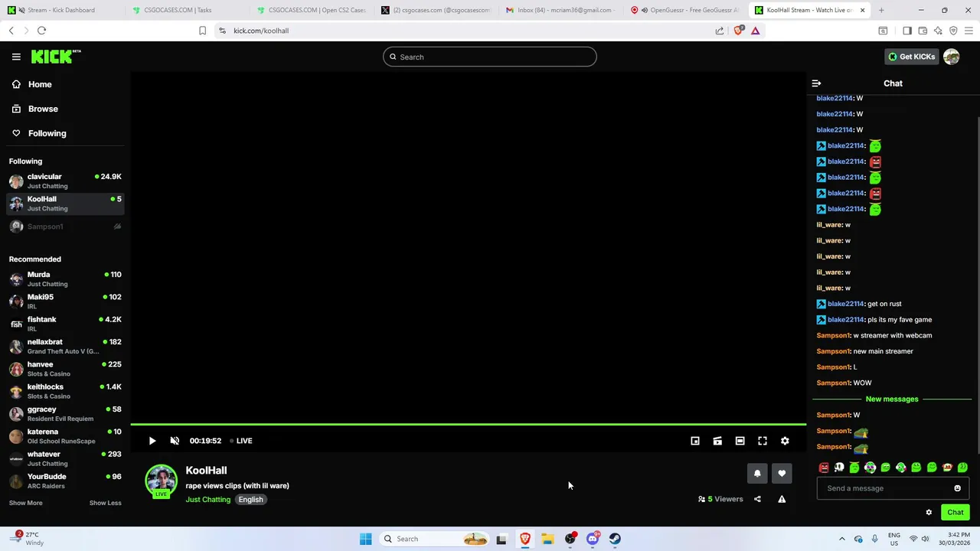The height and width of the screenshot is (551, 980).
Task: Toggle fullscreen on the video player
Action: [763, 441]
